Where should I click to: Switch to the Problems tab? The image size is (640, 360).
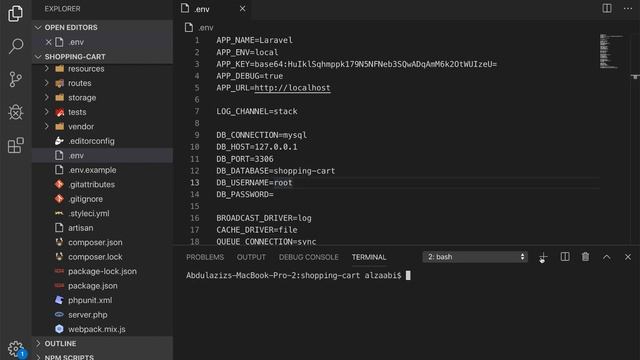tap(205, 257)
